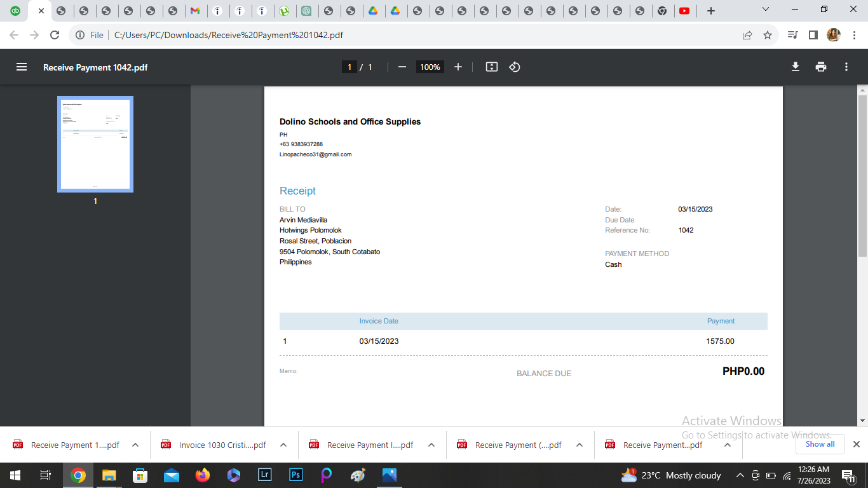868x488 pixels.
Task: Click the PDF vertical scrollbar
Action: [862, 177]
